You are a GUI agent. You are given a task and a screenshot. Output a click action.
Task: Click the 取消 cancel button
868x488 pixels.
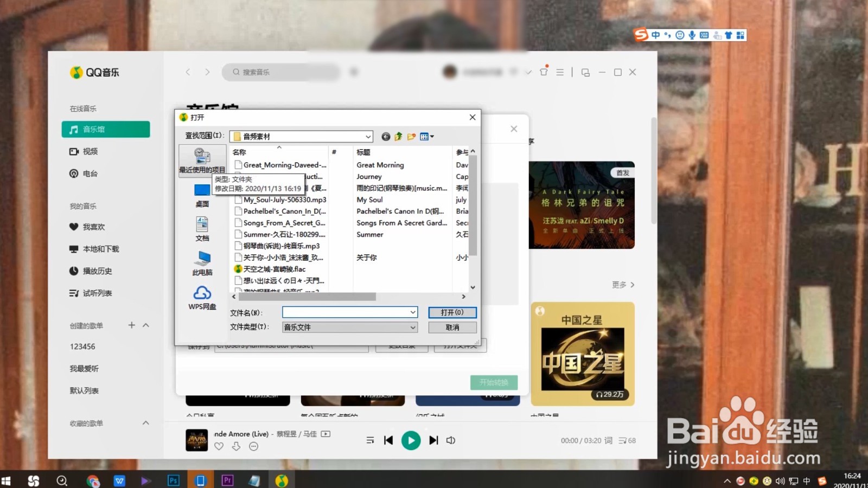[x=452, y=328]
